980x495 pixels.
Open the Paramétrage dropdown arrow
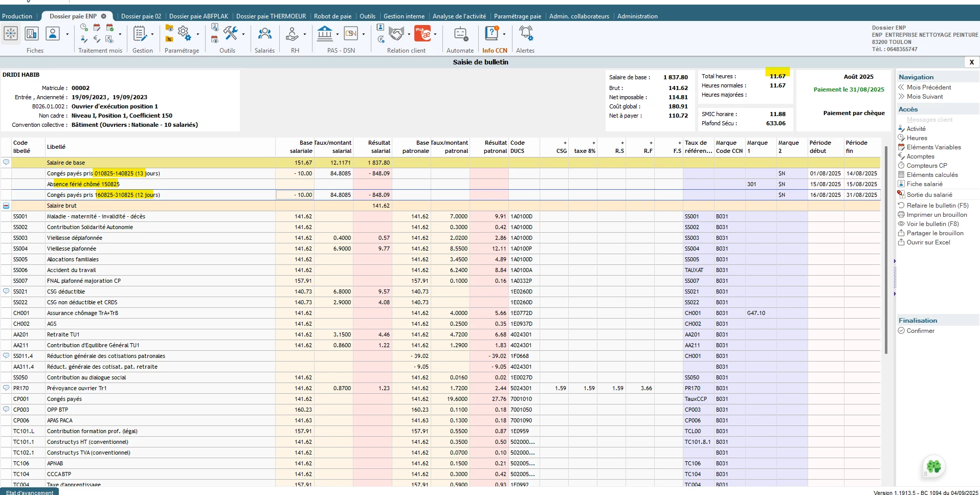point(198,35)
